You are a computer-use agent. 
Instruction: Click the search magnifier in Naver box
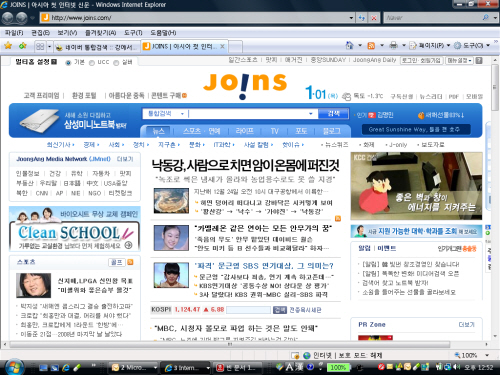486,17
